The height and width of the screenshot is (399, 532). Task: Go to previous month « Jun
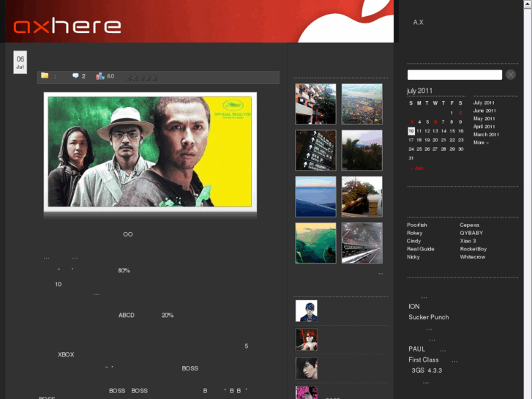[x=416, y=168]
